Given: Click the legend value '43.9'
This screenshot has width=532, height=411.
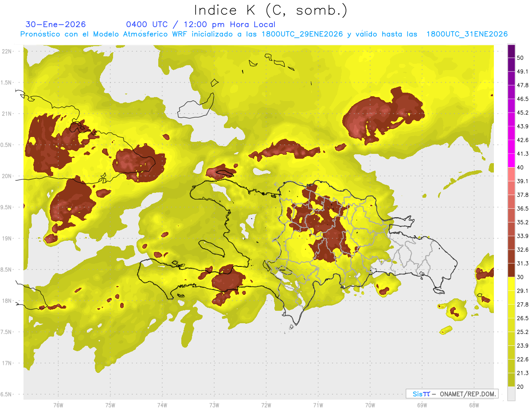Looking at the screenshot, I should pyautogui.click(x=522, y=126).
